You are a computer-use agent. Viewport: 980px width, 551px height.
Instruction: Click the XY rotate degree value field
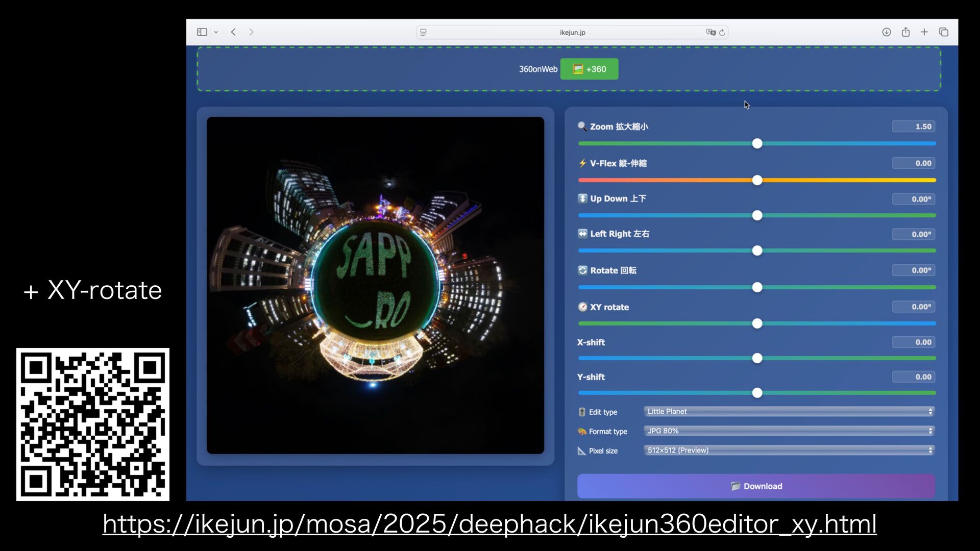click(914, 307)
